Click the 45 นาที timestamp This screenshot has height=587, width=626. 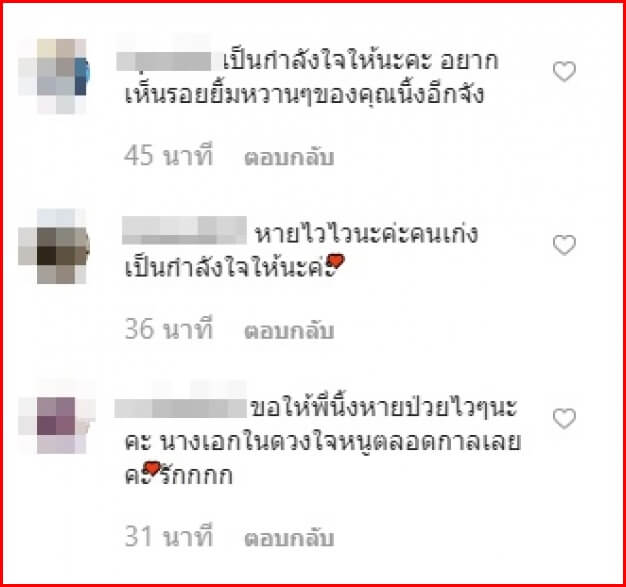click(168, 156)
